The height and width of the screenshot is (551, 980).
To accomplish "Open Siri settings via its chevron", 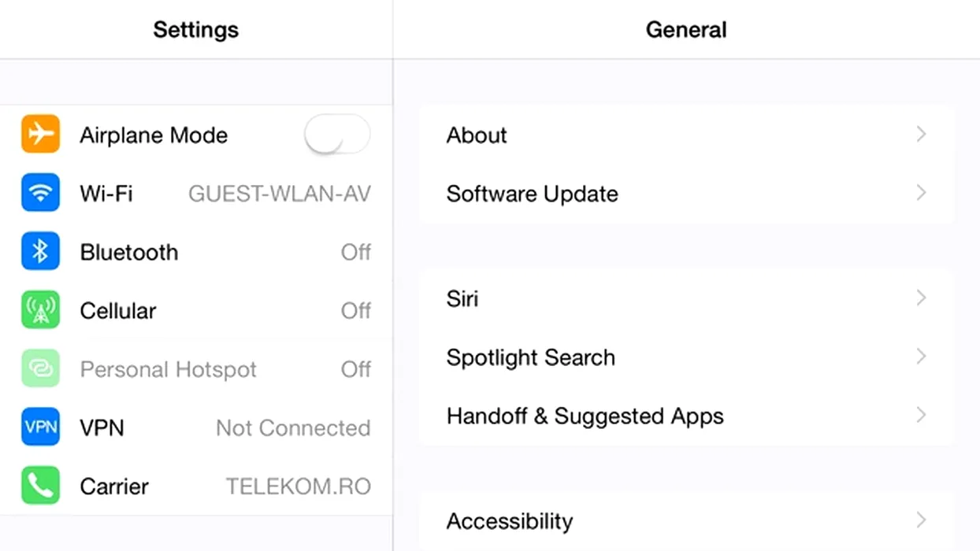I will coord(921,298).
